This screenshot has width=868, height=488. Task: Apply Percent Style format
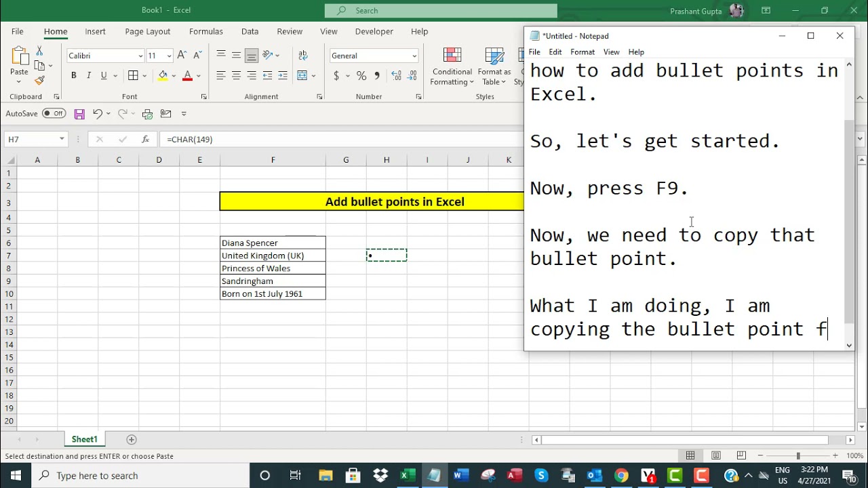tap(361, 75)
